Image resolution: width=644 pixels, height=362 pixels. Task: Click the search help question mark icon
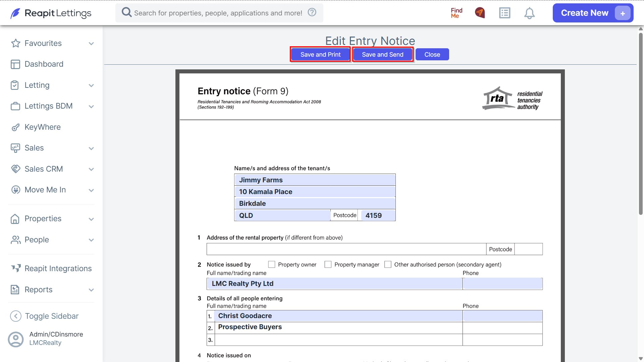[x=312, y=12]
